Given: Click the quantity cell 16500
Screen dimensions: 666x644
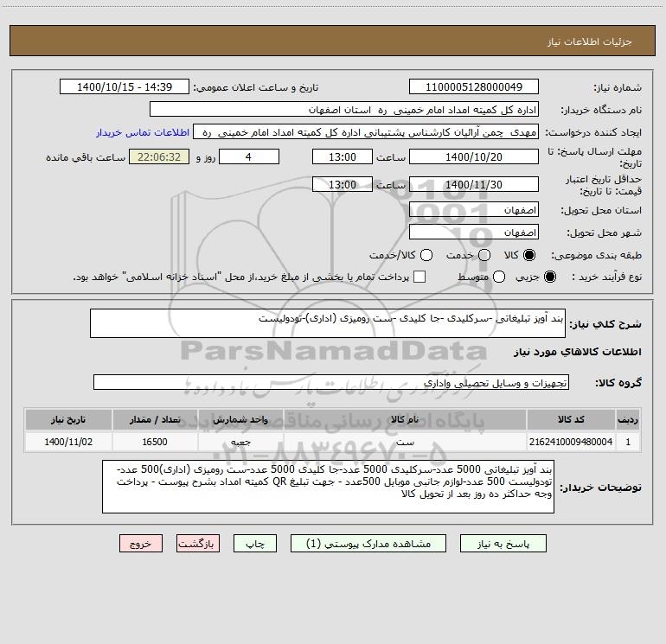Looking at the screenshot, I should [155, 442].
